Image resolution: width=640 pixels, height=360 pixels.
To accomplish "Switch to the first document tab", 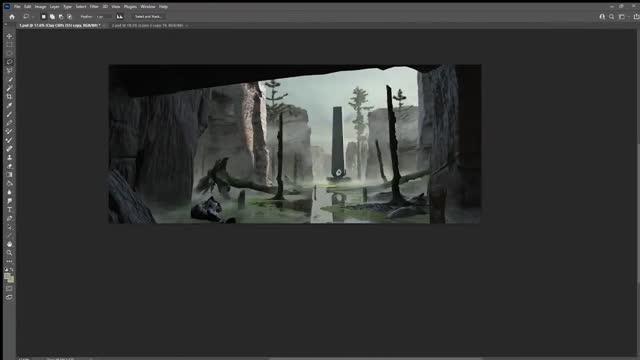I will (x=60, y=25).
